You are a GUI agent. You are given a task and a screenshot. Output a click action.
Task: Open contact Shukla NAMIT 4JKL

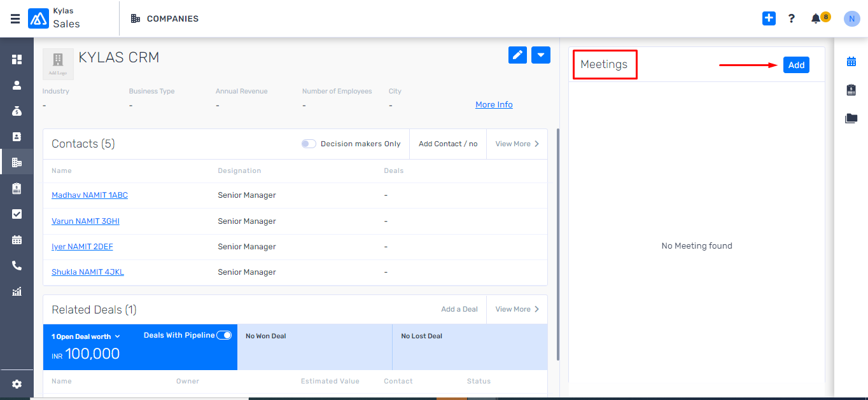(88, 272)
